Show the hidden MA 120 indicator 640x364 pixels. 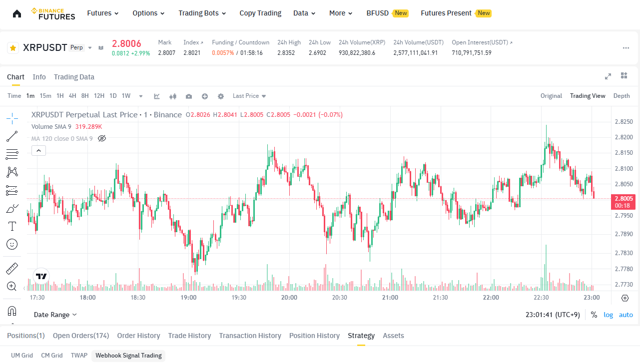(x=102, y=138)
